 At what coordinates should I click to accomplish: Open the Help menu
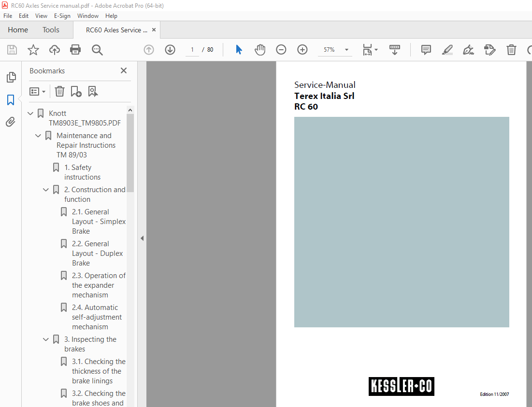(x=111, y=16)
